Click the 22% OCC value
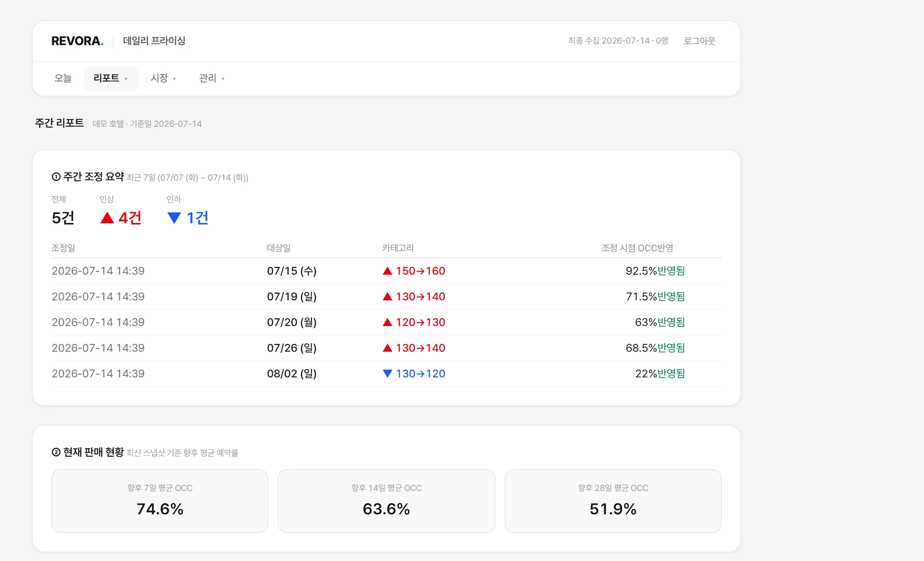Screen dimensions: 924x561 tap(646, 373)
